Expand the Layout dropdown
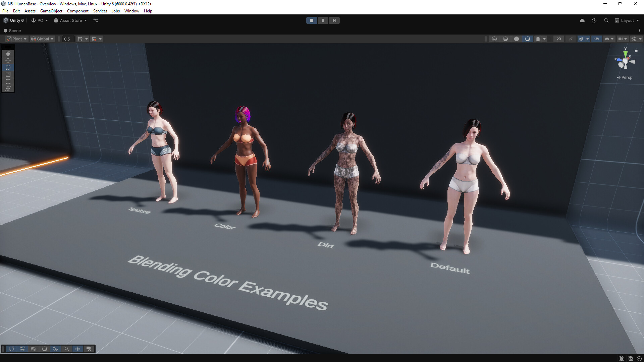 (x=627, y=20)
